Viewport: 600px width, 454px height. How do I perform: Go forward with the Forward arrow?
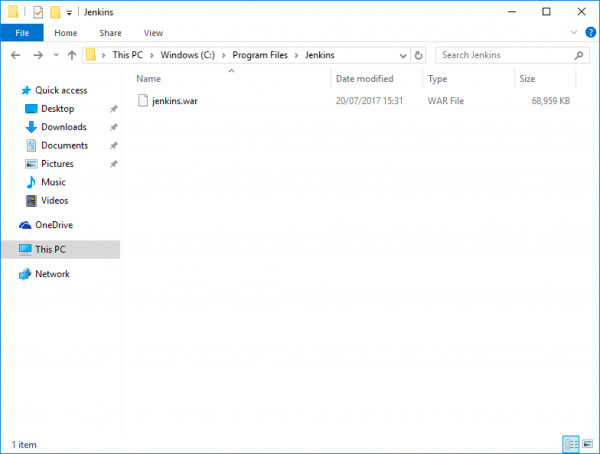click(x=38, y=56)
